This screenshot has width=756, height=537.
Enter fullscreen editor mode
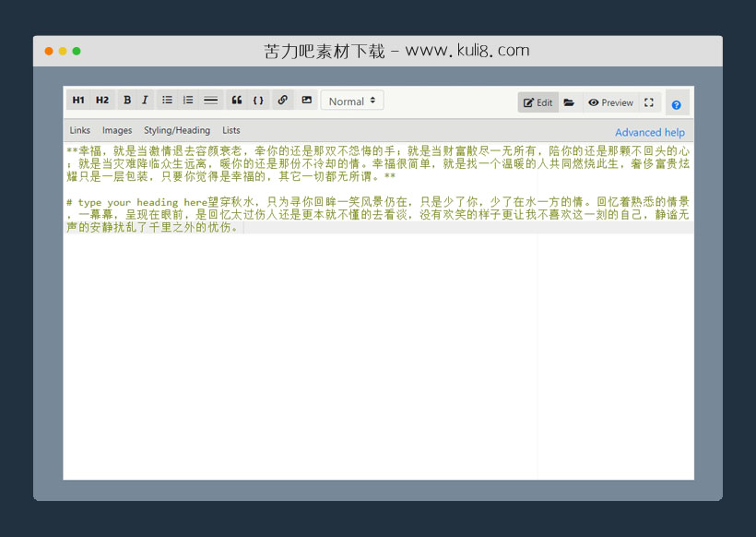649,102
